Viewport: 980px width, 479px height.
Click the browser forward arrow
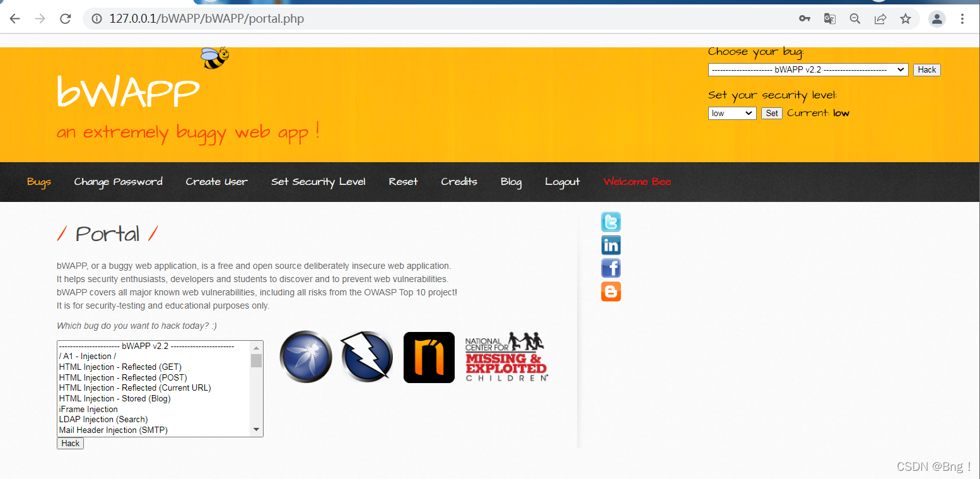40,19
